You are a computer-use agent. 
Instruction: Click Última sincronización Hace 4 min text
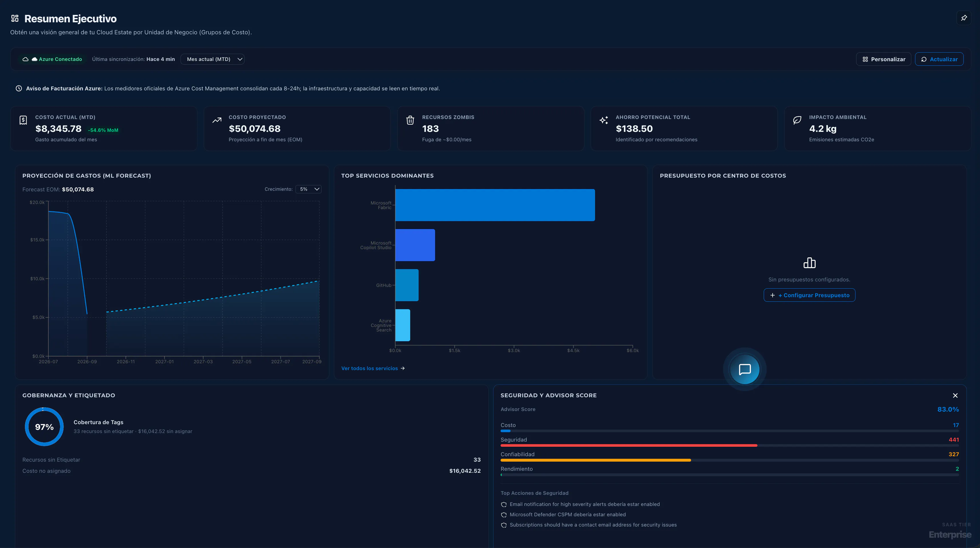(133, 59)
